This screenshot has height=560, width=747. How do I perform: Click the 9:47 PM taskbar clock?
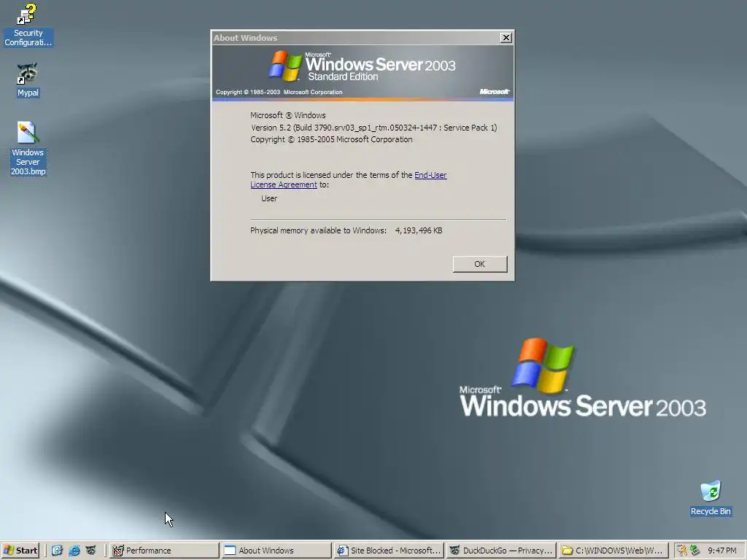tap(721, 551)
